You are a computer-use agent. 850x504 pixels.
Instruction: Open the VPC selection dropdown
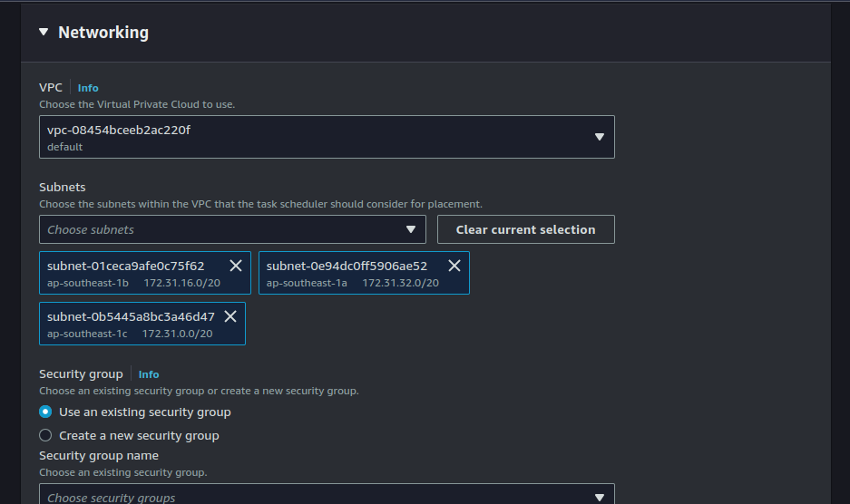327,137
